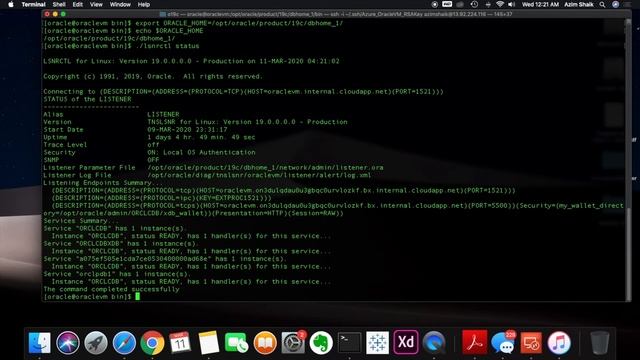The height and width of the screenshot is (360, 640).
Task: Launch Google Chrome from the dock
Action: click(152, 342)
